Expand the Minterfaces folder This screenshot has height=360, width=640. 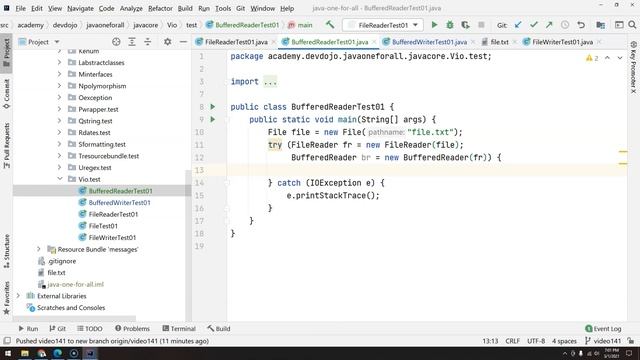60,74
